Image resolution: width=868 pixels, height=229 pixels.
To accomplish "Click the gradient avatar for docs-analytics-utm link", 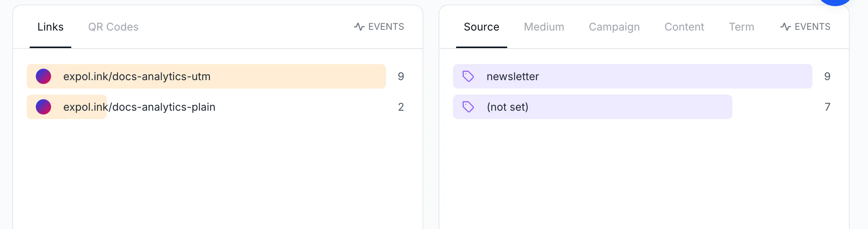I will [43, 76].
